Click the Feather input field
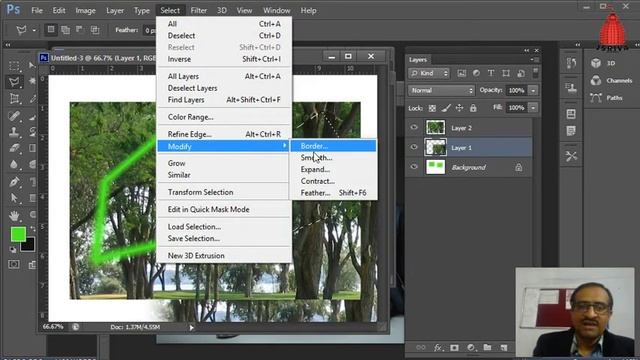Viewport: 640px width, 360px height. pyautogui.click(x=149, y=30)
